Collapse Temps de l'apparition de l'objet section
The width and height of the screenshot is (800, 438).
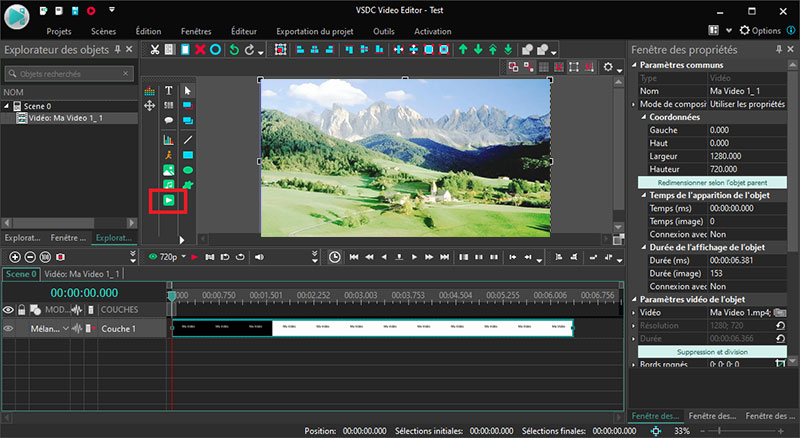click(x=643, y=196)
